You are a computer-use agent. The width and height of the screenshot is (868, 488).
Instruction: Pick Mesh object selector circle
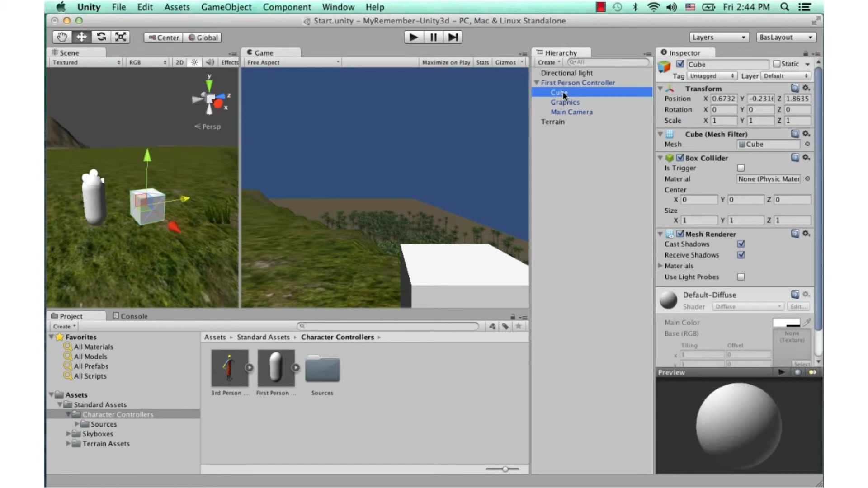(807, 144)
